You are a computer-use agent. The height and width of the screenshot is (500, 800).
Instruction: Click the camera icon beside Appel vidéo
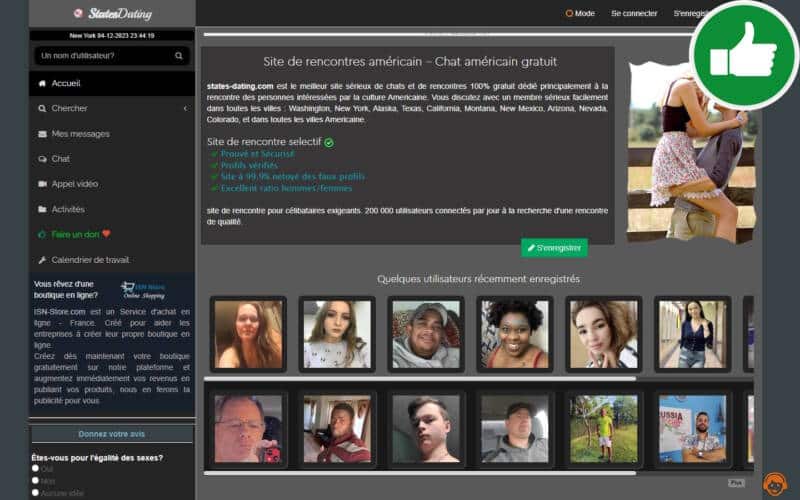(x=42, y=184)
